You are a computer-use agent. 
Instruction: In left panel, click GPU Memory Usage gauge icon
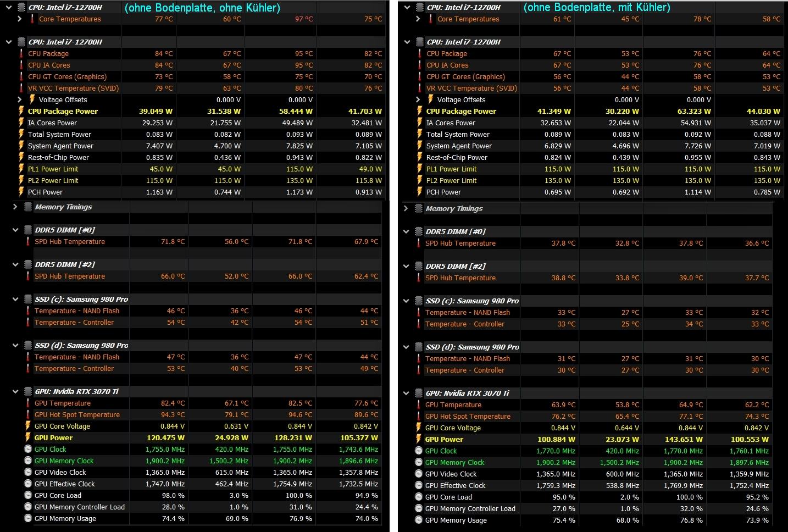click(28, 519)
